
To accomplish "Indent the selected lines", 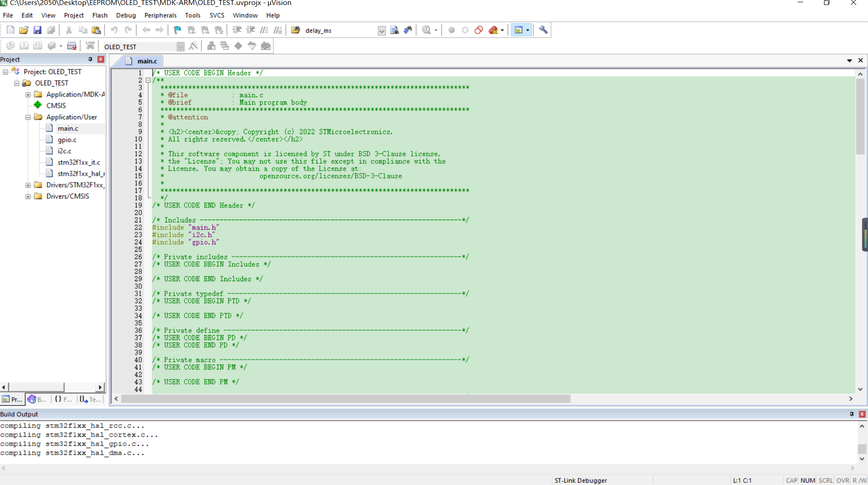I will click(237, 30).
